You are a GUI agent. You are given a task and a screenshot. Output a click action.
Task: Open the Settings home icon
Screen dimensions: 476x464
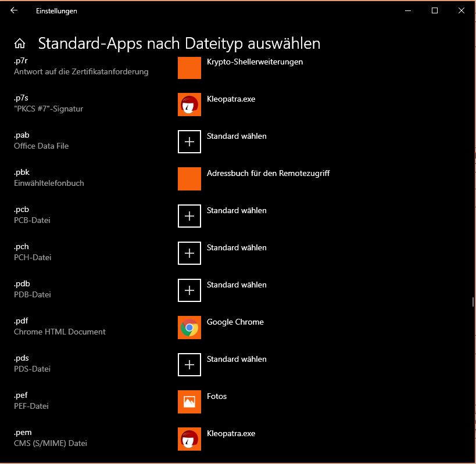[x=20, y=44]
